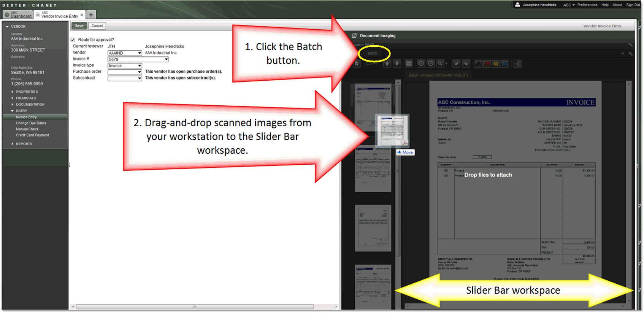This screenshot has height=313, width=644.
Task: Open the Vendor AAAIND dropdown
Action: 125,53
